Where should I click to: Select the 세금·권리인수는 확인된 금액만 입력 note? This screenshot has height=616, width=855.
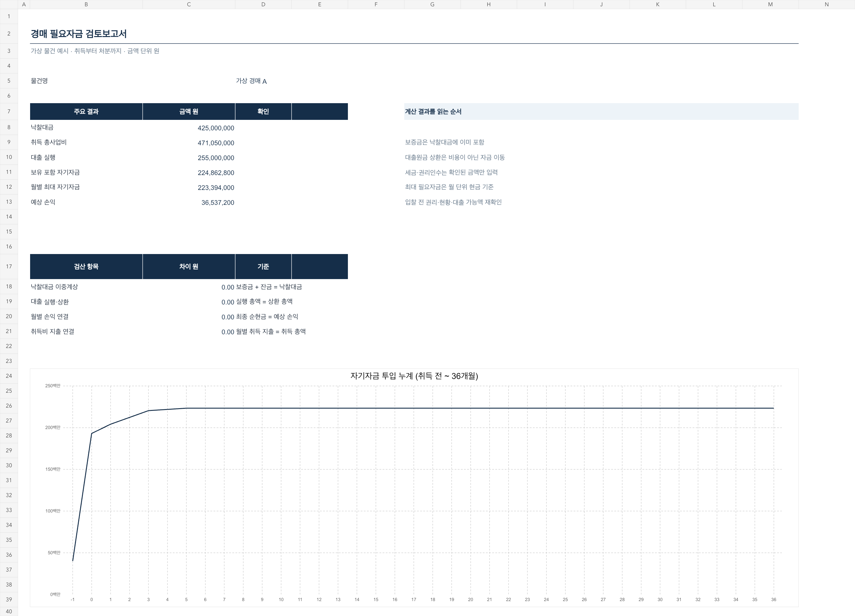click(451, 172)
